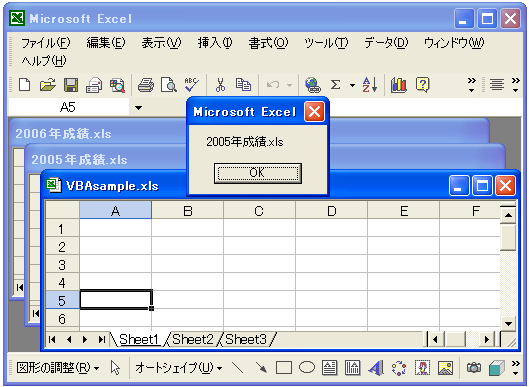
Task: Click the Center align icon
Action: click(x=497, y=84)
